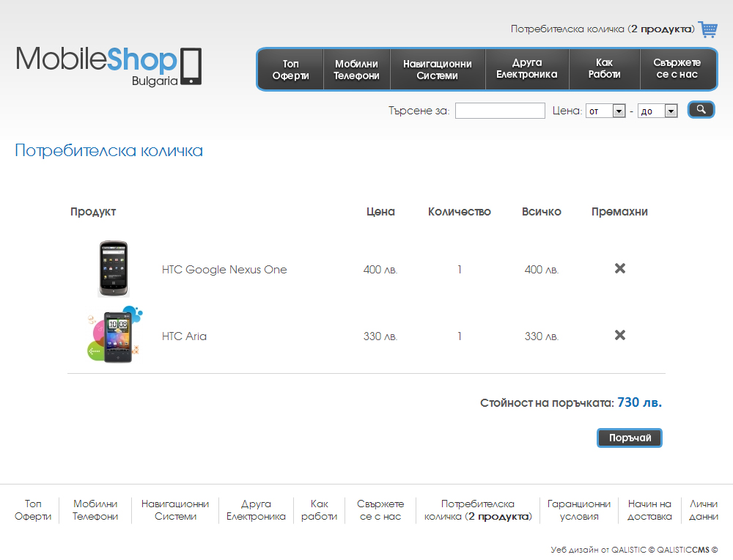Click quantity '1' in HTC Aria row
This screenshot has width=733, height=560.
(460, 336)
